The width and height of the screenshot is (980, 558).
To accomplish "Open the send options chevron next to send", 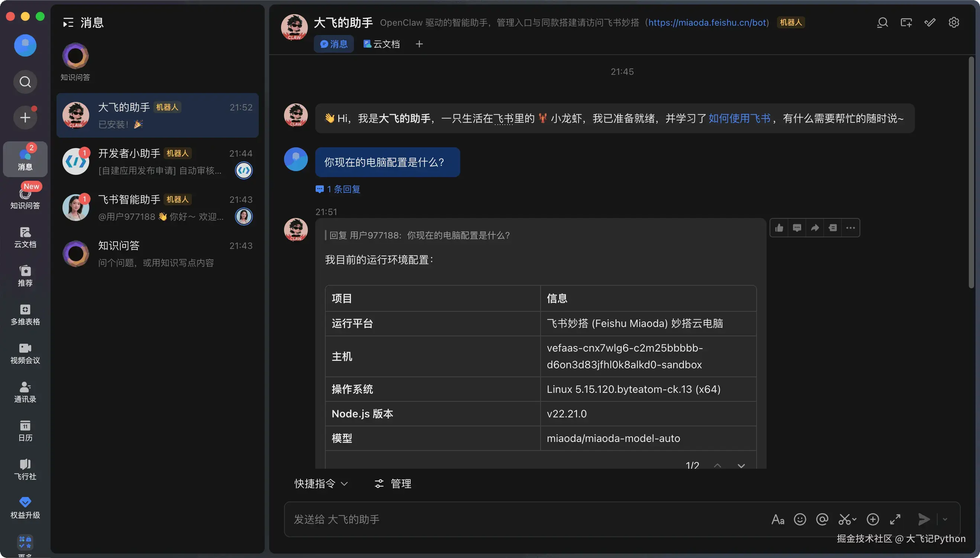I will tap(945, 519).
